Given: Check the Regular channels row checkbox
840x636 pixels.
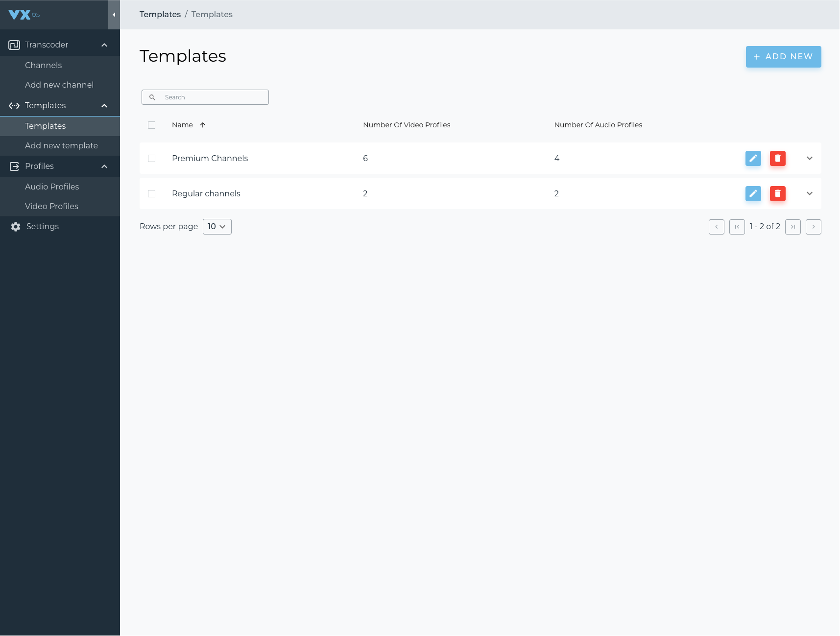Looking at the screenshot, I should tap(152, 194).
